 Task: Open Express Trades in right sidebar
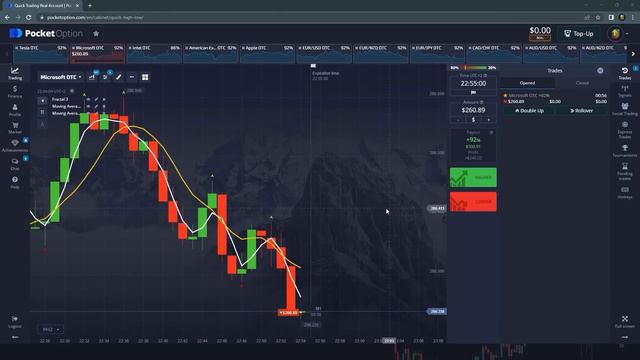coord(624,130)
